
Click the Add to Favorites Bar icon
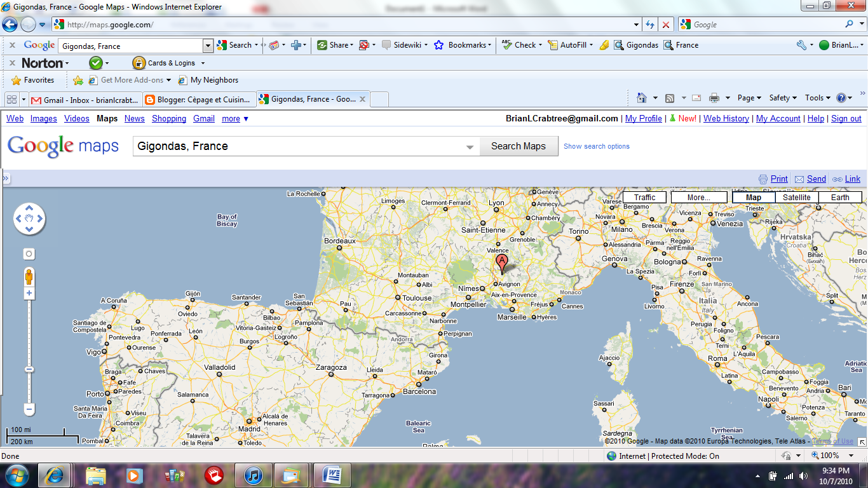78,80
